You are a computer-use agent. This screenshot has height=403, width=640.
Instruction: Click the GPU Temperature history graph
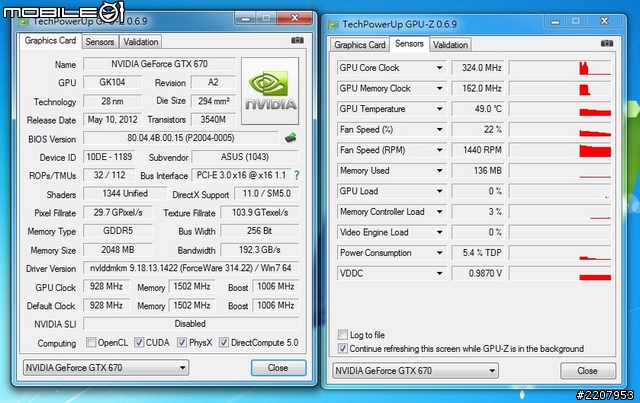pos(560,109)
